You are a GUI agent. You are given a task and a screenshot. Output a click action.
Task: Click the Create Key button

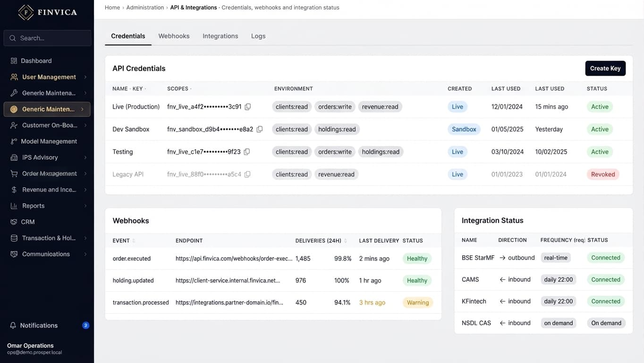pos(605,68)
